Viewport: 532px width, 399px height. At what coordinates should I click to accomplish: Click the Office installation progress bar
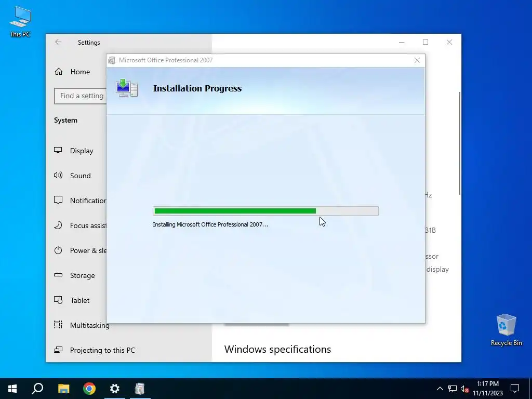click(265, 211)
